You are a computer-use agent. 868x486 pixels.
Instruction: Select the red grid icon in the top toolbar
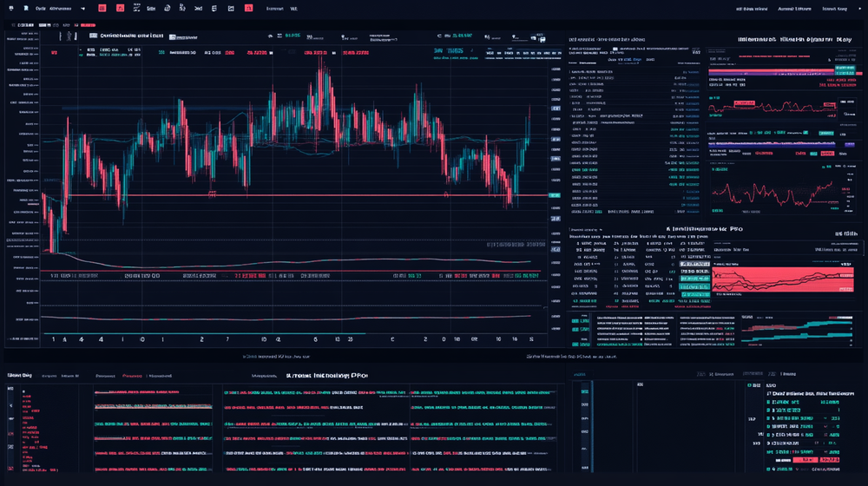pos(102,8)
